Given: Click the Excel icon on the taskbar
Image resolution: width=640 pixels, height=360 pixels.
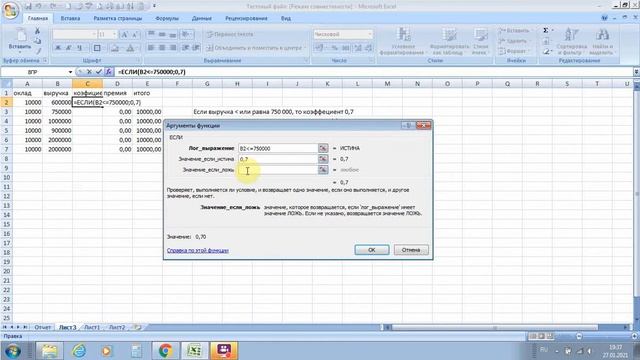Looking at the screenshot, I should tap(194, 351).
